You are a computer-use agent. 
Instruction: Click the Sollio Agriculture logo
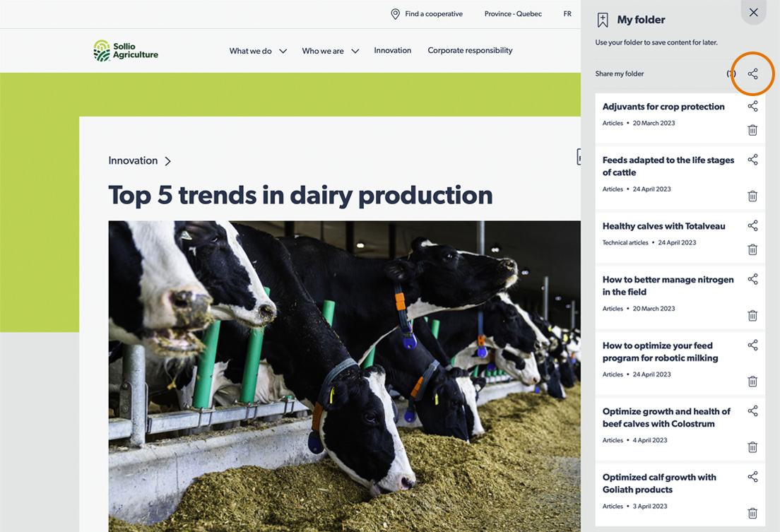click(x=126, y=51)
